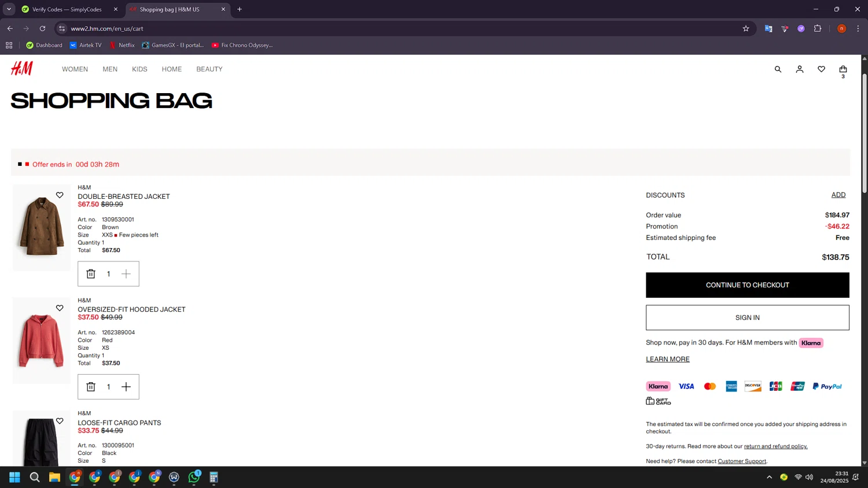
Task: Click CONTINUE TO CHECKOUT button
Action: click(748, 285)
